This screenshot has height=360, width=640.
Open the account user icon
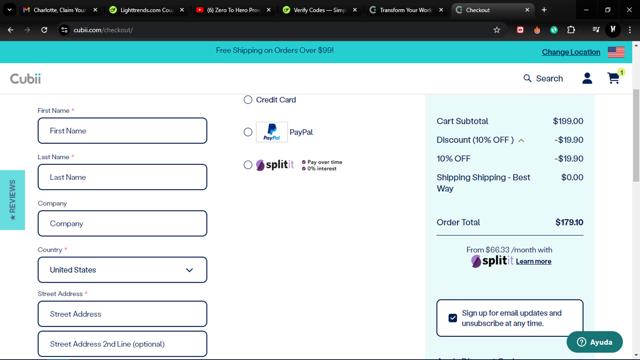[587, 78]
